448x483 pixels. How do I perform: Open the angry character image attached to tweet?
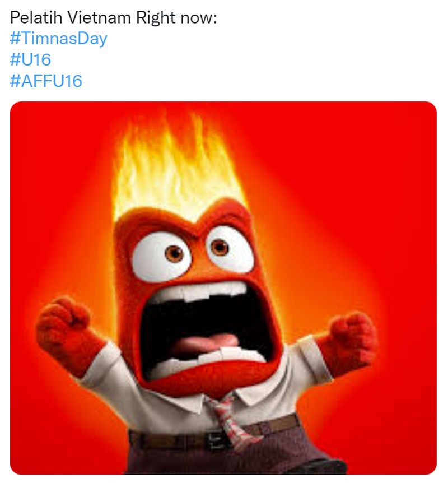pyautogui.click(x=223, y=287)
